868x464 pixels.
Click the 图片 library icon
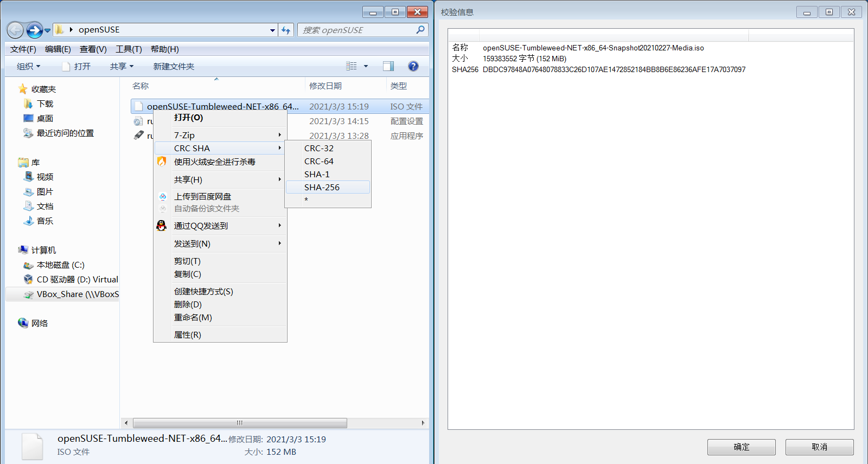(x=28, y=191)
